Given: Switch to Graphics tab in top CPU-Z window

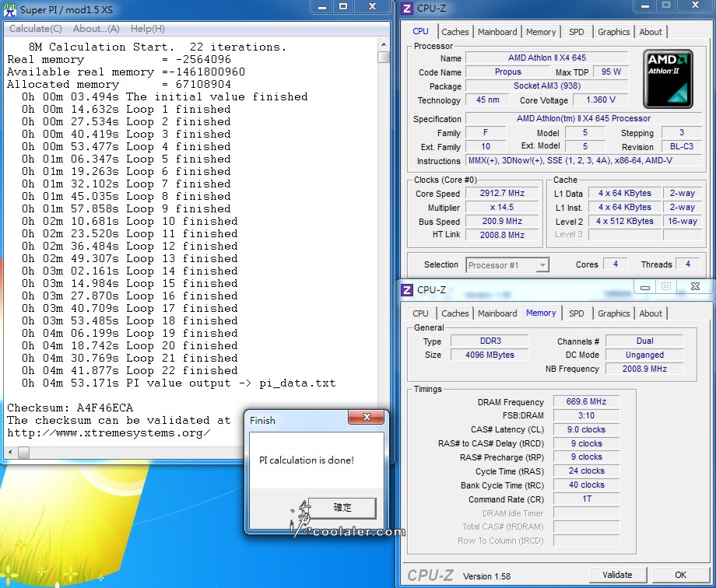Looking at the screenshot, I should (x=614, y=32).
